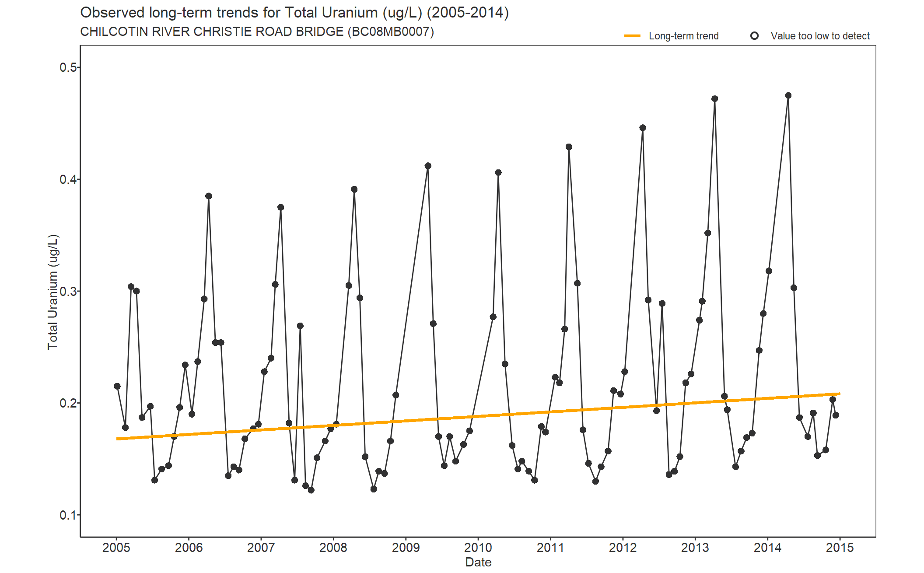Click the 2007 x-axis tick label
The width and height of the screenshot is (924, 573).
261,548
